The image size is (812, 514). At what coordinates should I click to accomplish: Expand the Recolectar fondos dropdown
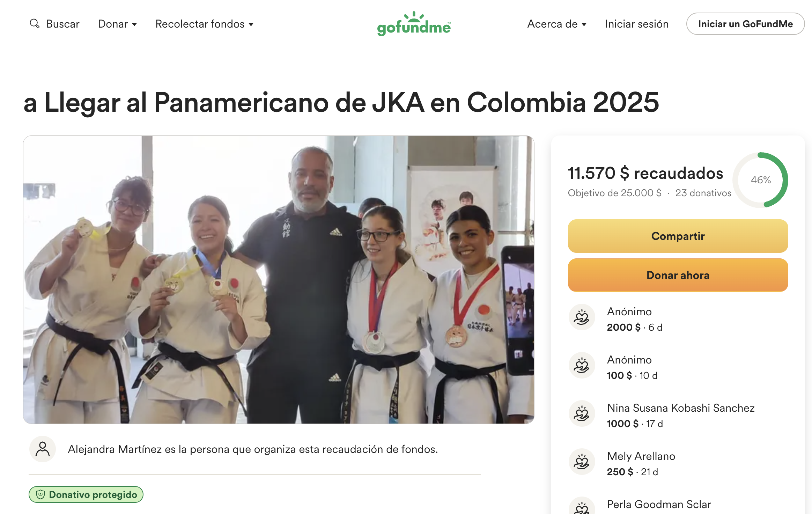pyautogui.click(x=205, y=24)
